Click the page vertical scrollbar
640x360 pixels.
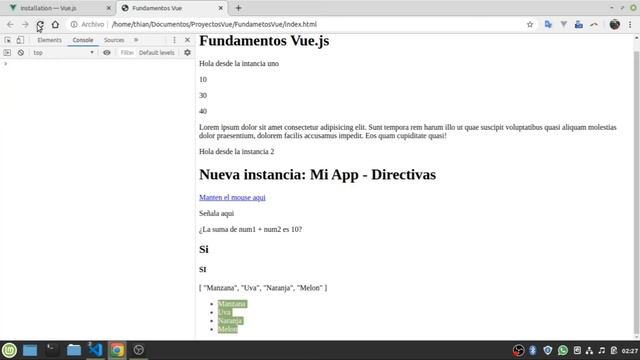[636, 192]
